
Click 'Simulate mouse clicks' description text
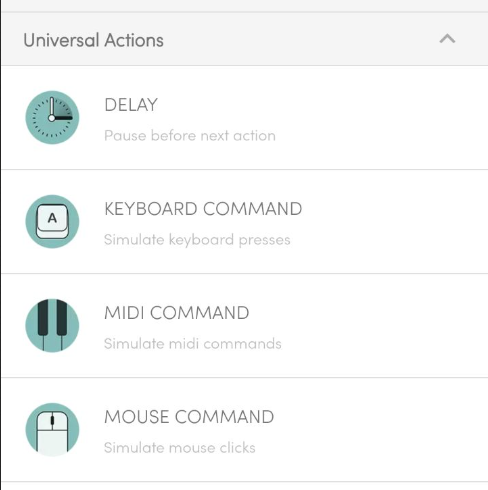pyautogui.click(x=180, y=448)
